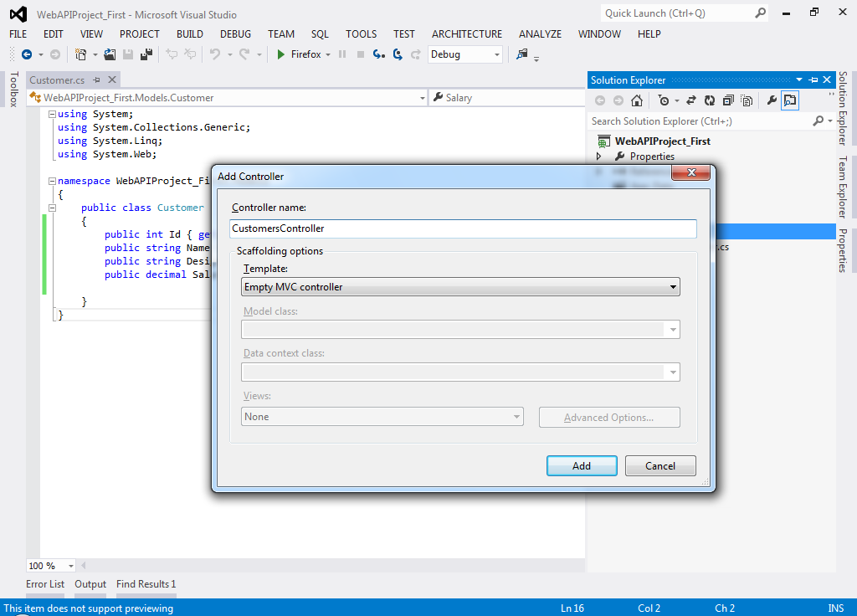Open the 100 % zoom dropdown

(x=71, y=566)
